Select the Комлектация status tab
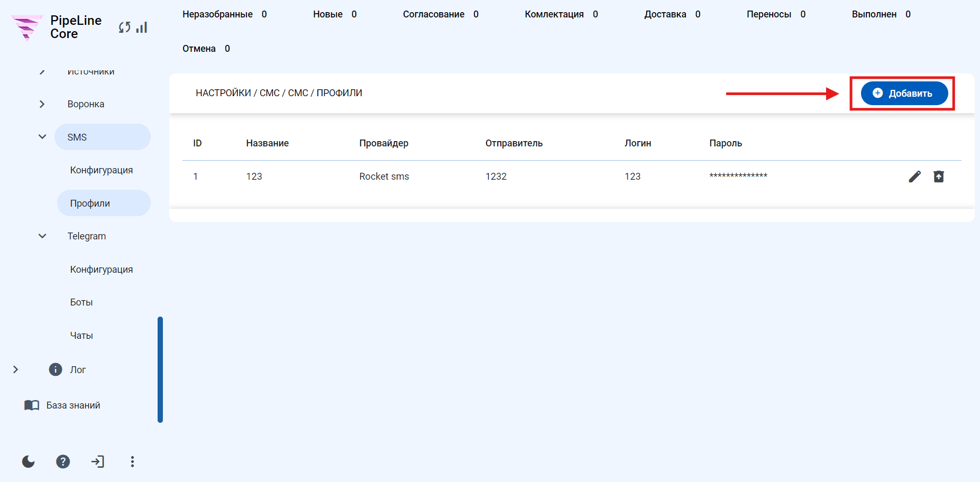The image size is (980, 482). [562, 14]
